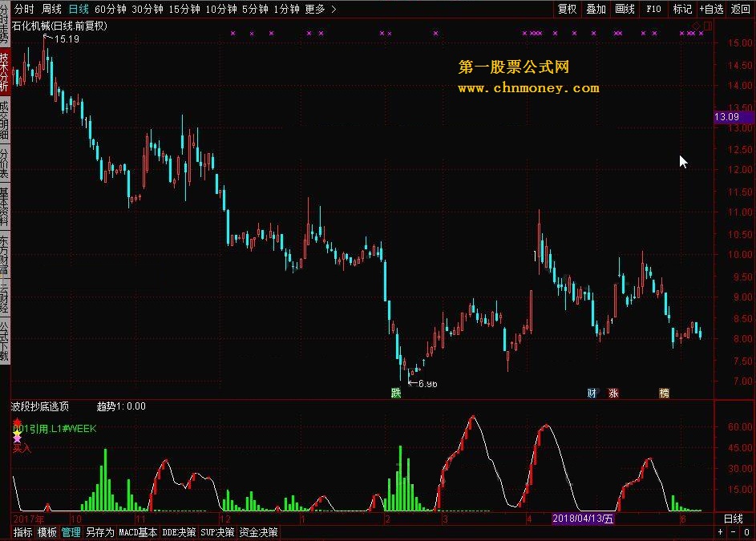Click the 2018/04/13/五 date label
This screenshot has height=541, width=756.
click(x=583, y=519)
